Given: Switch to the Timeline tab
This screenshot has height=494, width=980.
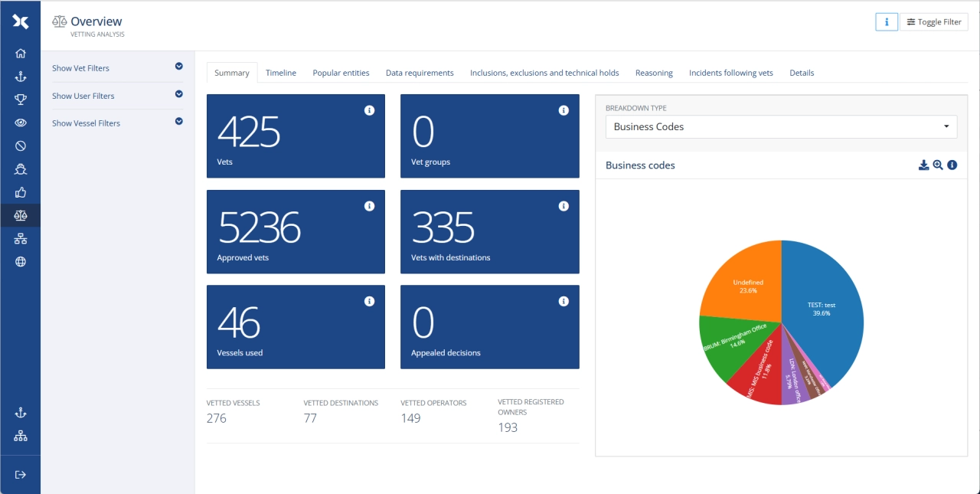Looking at the screenshot, I should [281, 73].
